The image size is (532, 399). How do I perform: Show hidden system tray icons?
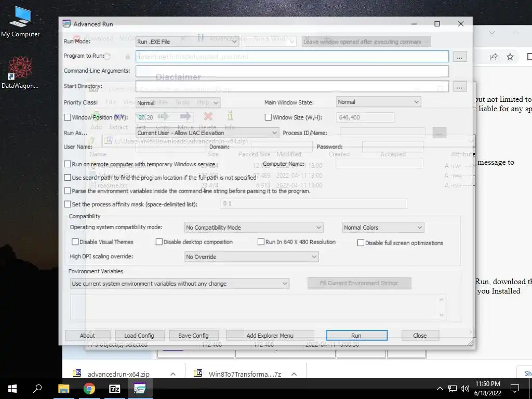tap(440, 389)
